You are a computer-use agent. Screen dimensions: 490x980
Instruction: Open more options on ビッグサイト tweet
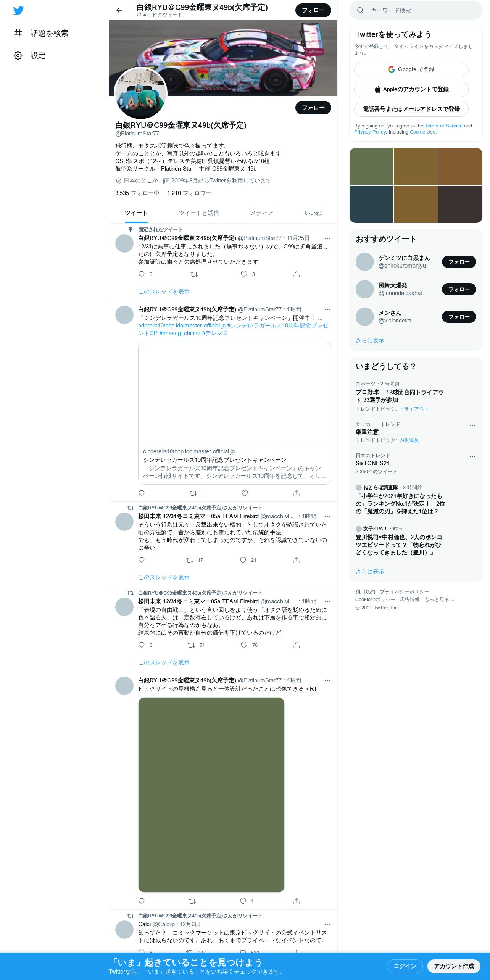pyautogui.click(x=327, y=680)
